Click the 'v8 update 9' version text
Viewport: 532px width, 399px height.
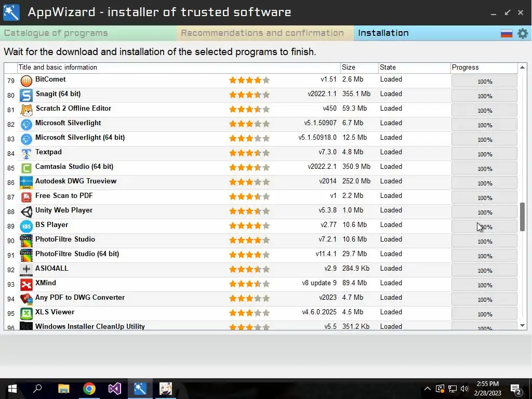tap(320, 283)
